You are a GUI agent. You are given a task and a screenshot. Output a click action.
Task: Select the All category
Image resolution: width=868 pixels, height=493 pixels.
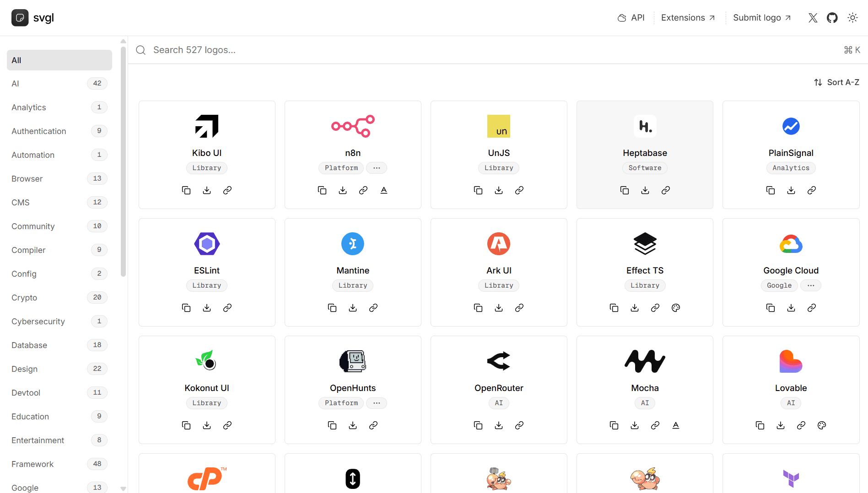(59, 60)
